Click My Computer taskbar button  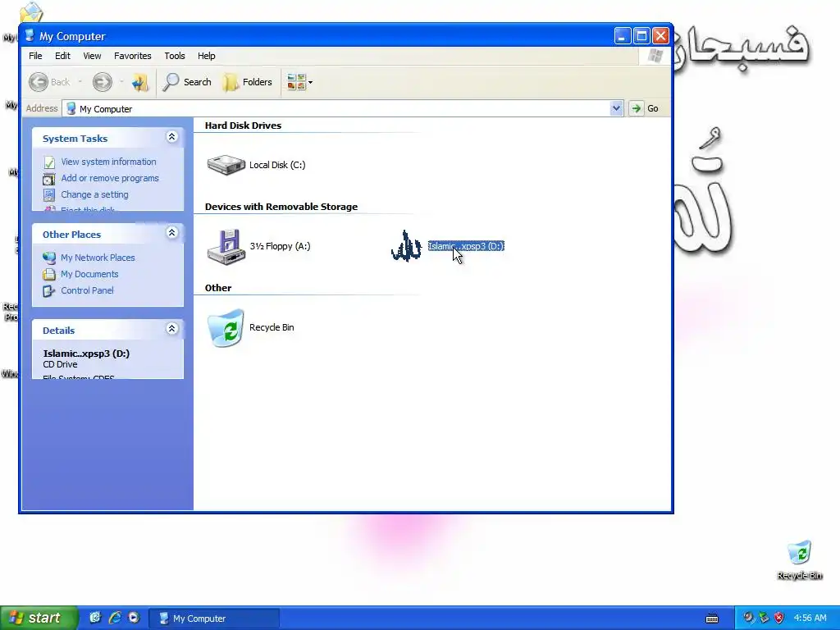[x=214, y=619]
